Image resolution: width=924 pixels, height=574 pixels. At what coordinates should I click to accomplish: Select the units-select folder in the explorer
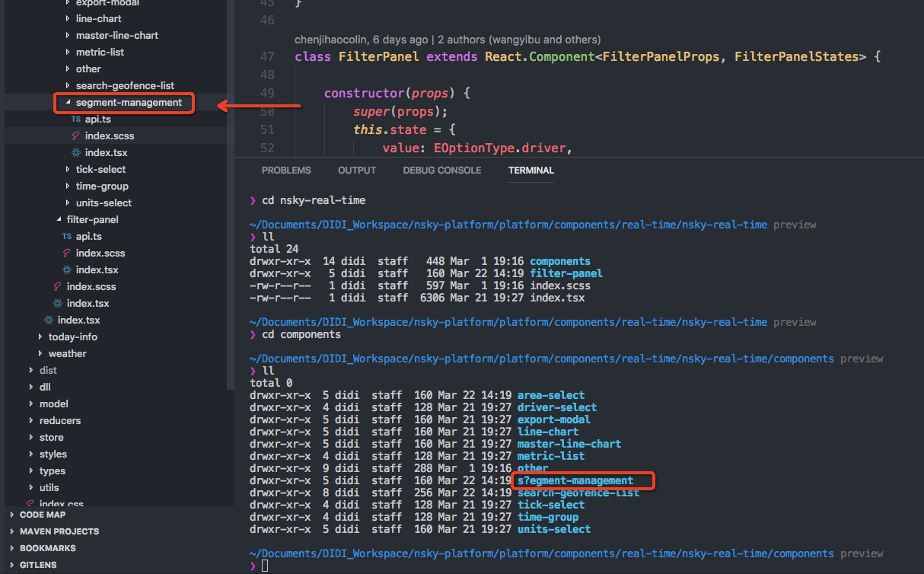pyautogui.click(x=104, y=203)
